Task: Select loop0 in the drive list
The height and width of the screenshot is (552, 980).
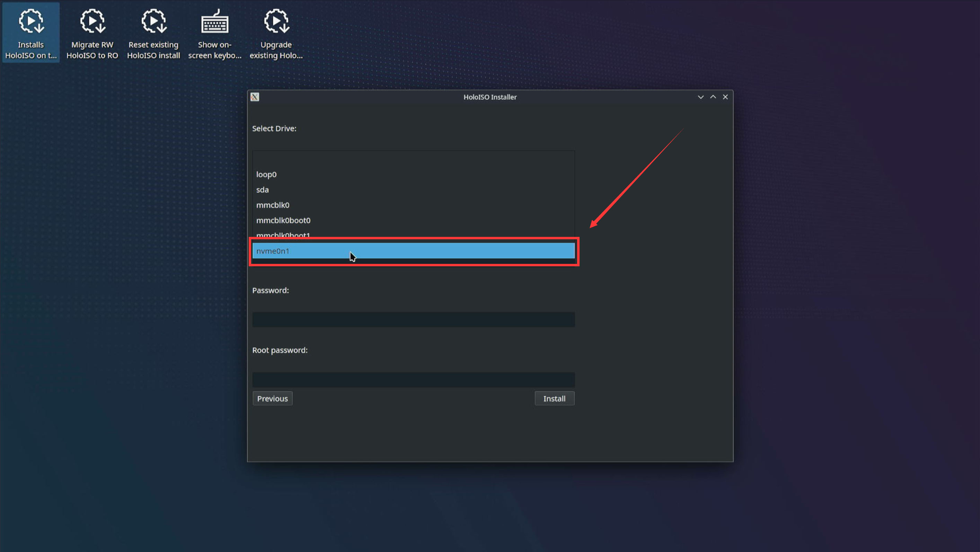Action: [x=414, y=175]
